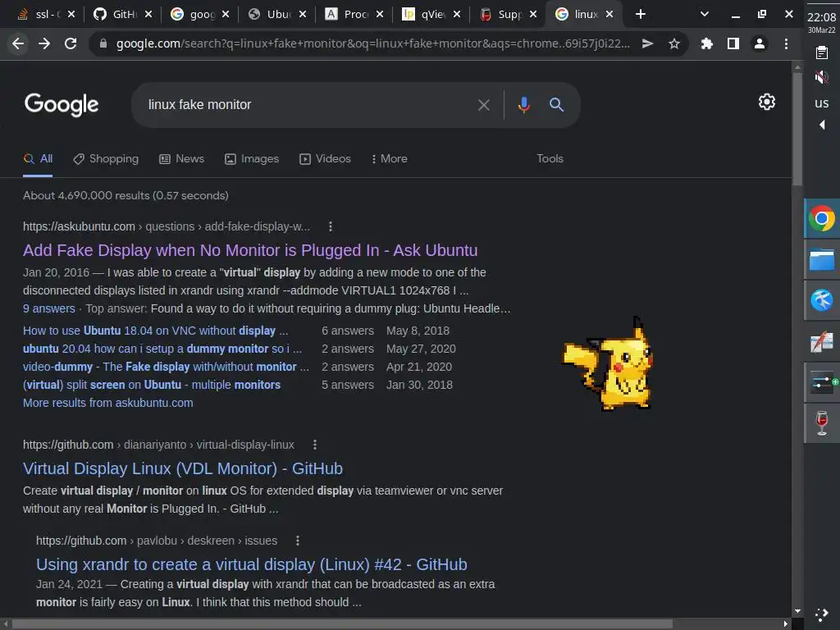The image size is (840, 630).
Task: Select the Videos results filter
Action: pos(325,158)
